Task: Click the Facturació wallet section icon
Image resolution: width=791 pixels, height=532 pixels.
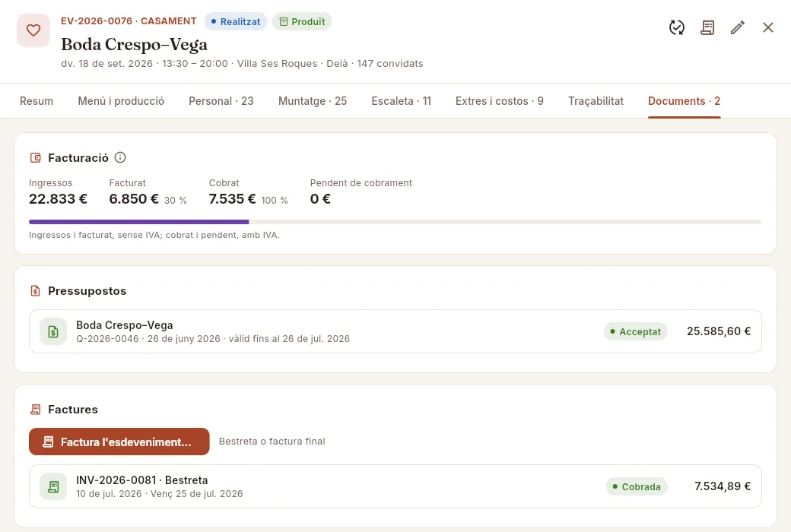Action: tap(35, 158)
